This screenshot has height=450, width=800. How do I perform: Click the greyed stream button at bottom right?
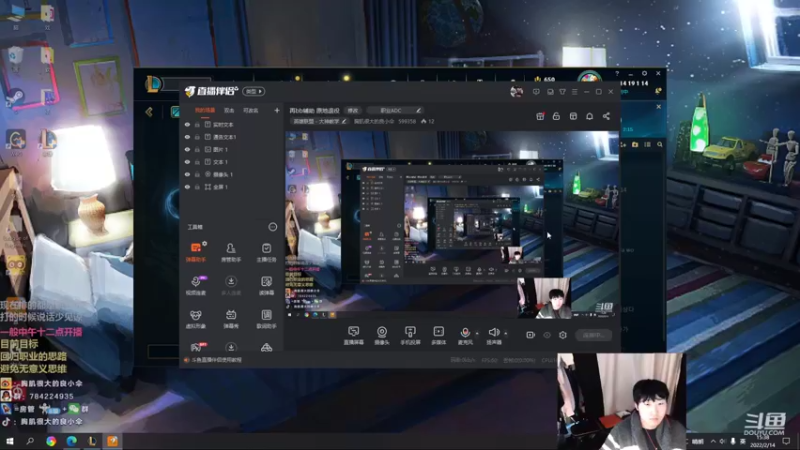[x=593, y=335]
